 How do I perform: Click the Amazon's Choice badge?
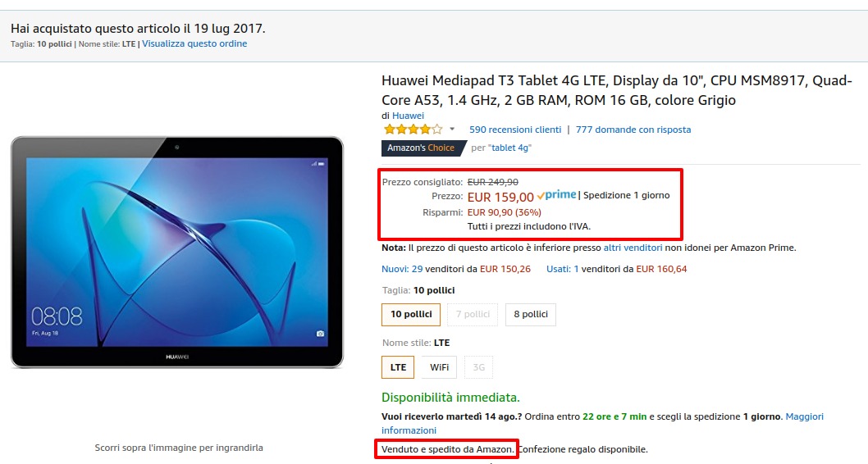pyautogui.click(x=423, y=148)
